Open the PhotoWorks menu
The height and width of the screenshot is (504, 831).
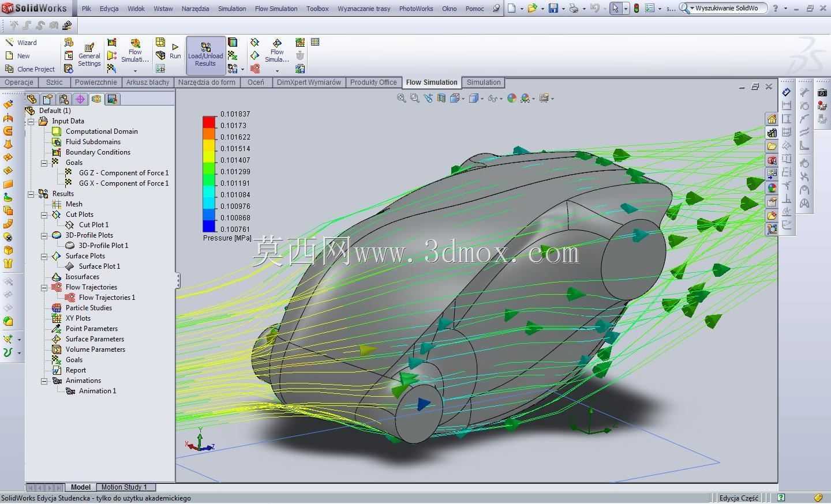tap(416, 9)
